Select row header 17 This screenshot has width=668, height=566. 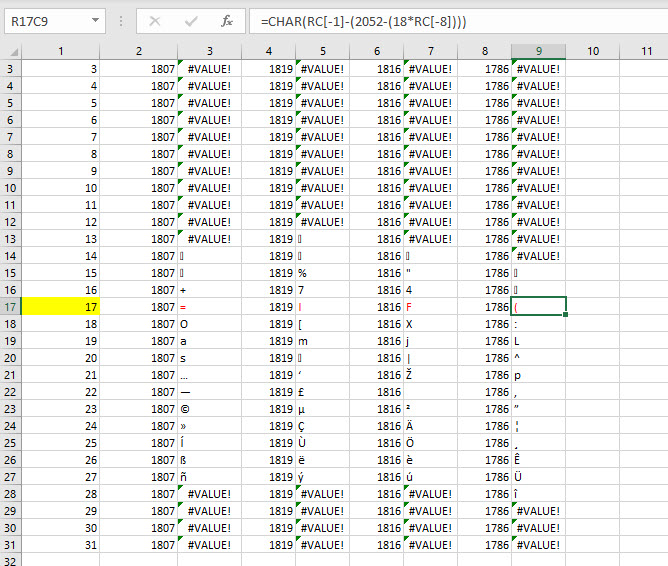click(10, 307)
